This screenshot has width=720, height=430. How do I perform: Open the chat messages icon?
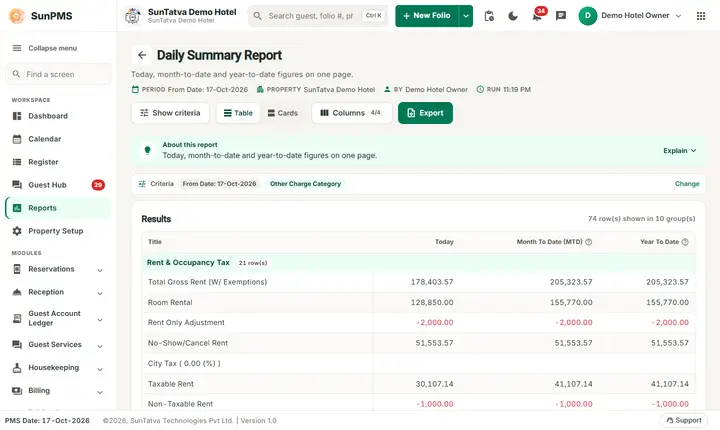[x=561, y=16]
